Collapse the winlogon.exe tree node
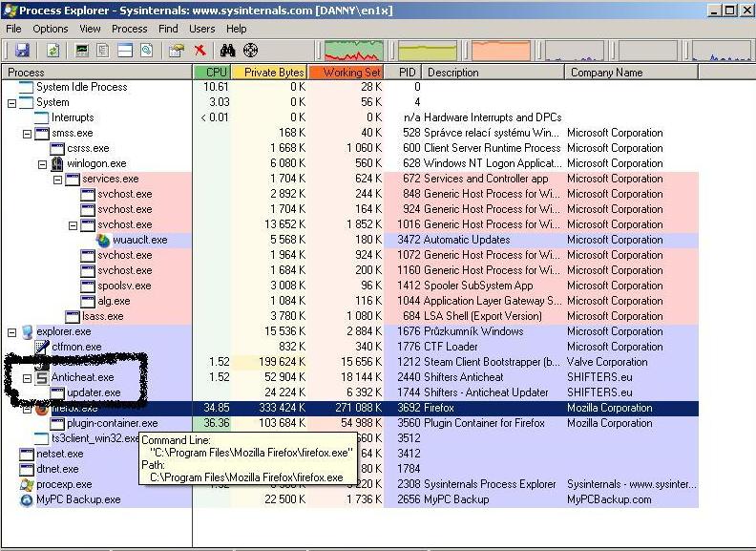This screenshot has height=551, width=756. coord(42,164)
